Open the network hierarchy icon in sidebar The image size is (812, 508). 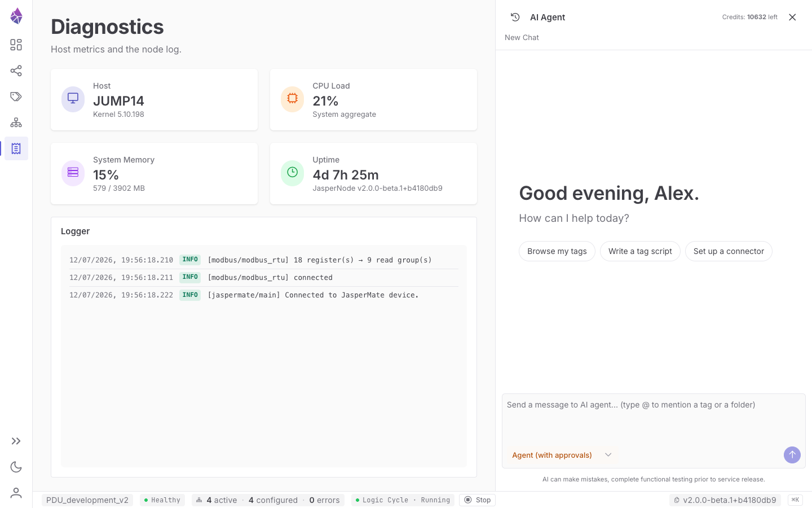(16, 122)
